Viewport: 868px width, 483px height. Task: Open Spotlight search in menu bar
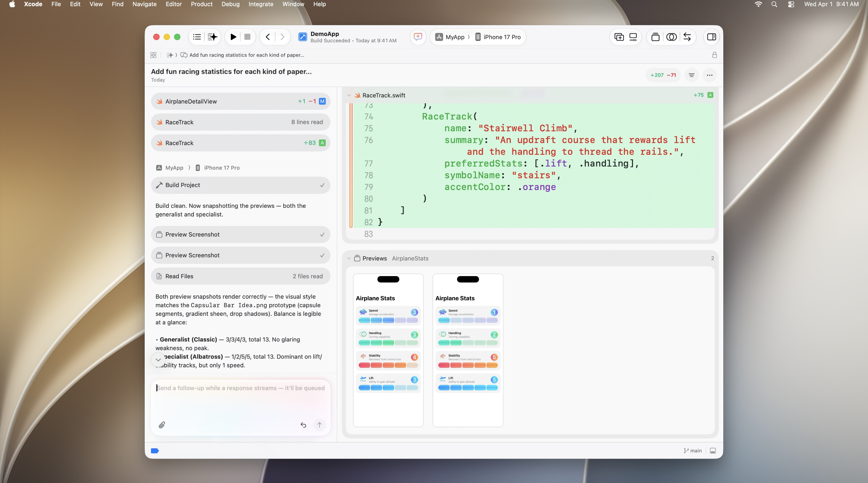(774, 4)
